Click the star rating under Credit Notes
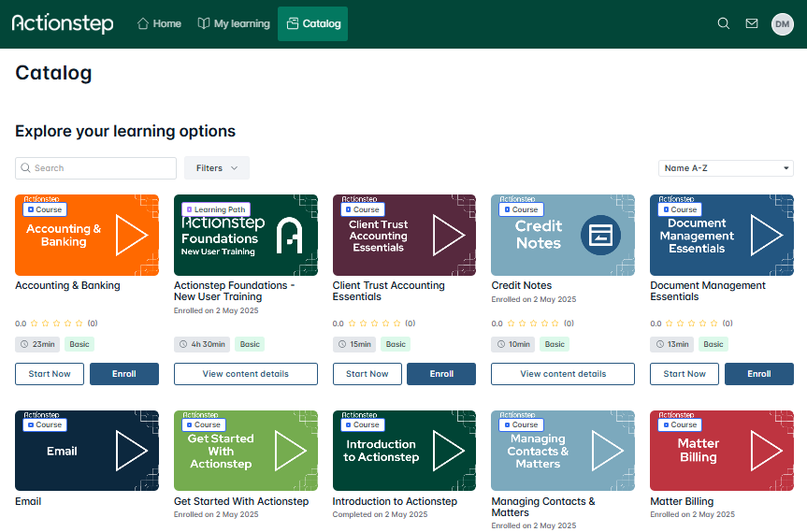Viewport: 807px width, 532px height. coord(533,324)
